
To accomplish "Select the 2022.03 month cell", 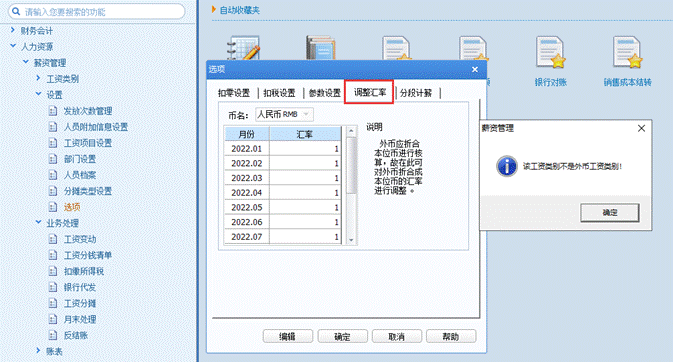I will pyautogui.click(x=247, y=178).
